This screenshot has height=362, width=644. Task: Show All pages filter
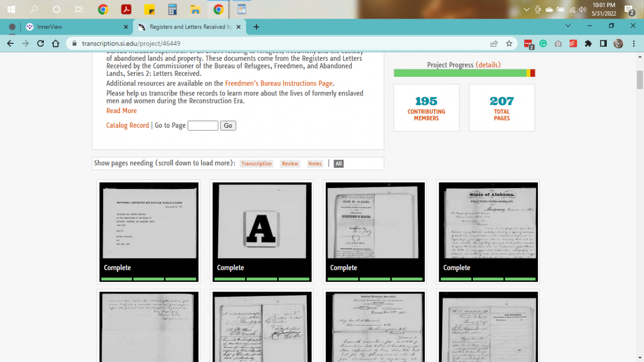pos(339,163)
